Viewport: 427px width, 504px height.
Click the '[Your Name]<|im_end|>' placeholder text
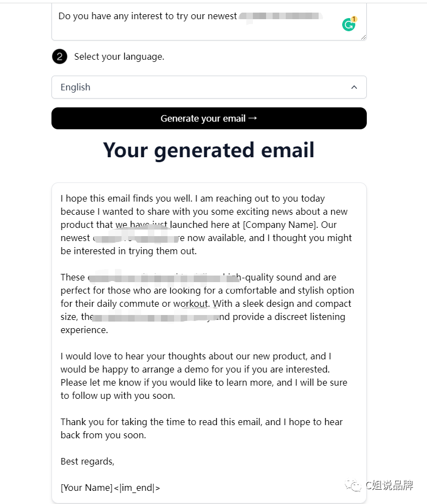tap(110, 488)
